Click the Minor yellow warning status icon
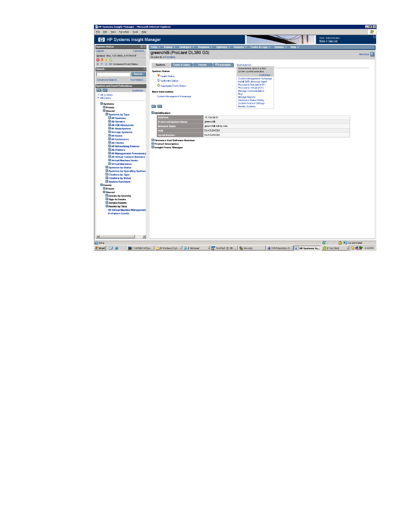Image resolution: width=400 pixels, height=532 pixels. coord(106,60)
